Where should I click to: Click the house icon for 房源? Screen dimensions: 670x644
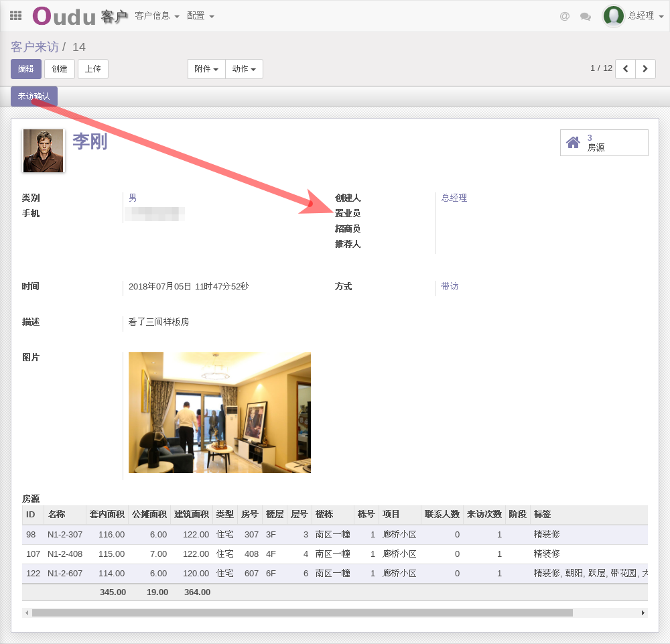point(573,142)
